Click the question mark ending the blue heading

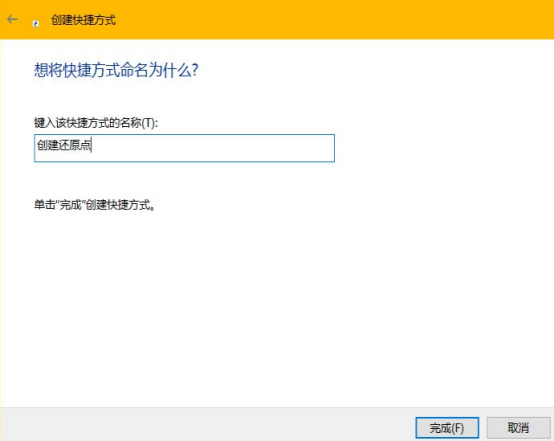[x=194, y=70]
